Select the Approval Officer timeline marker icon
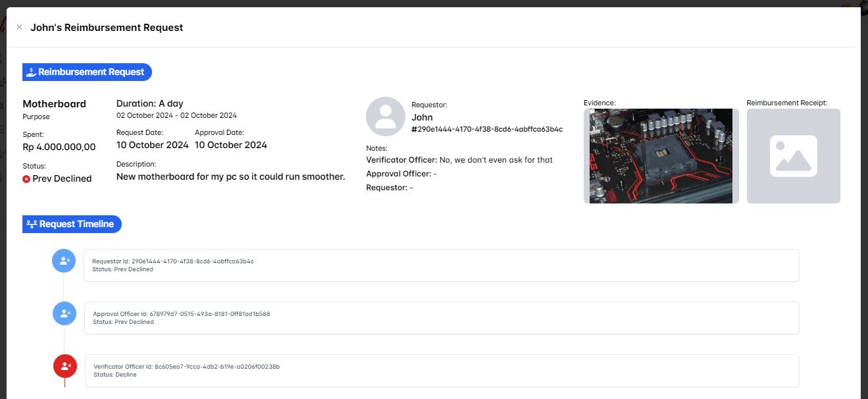Viewport: 868px width, 399px height. [x=64, y=313]
